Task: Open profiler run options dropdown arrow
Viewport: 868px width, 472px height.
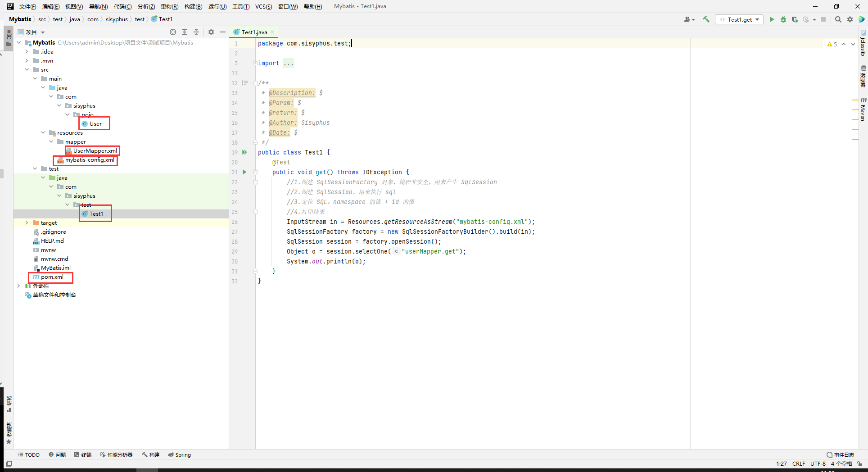Action: (x=814, y=19)
